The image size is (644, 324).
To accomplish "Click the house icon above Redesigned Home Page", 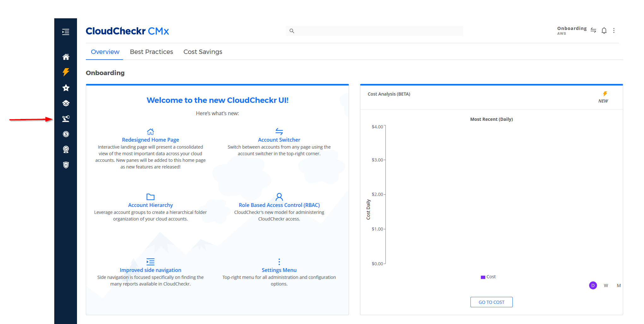I will [151, 132].
